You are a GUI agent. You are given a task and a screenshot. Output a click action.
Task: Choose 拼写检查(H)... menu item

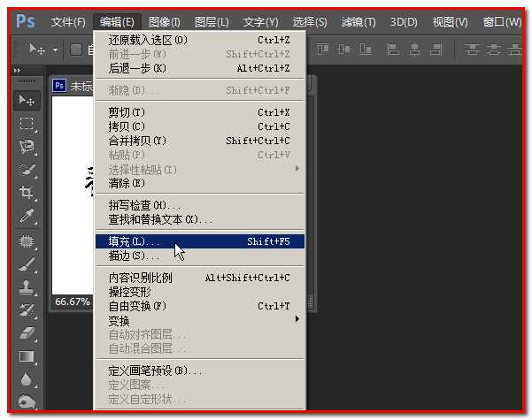point(199,205)
